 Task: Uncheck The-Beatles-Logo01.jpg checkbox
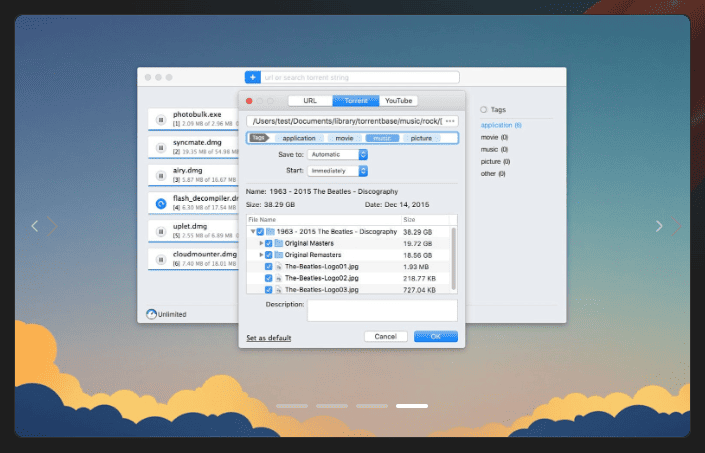pyautogui.click(x=268, y=266)
